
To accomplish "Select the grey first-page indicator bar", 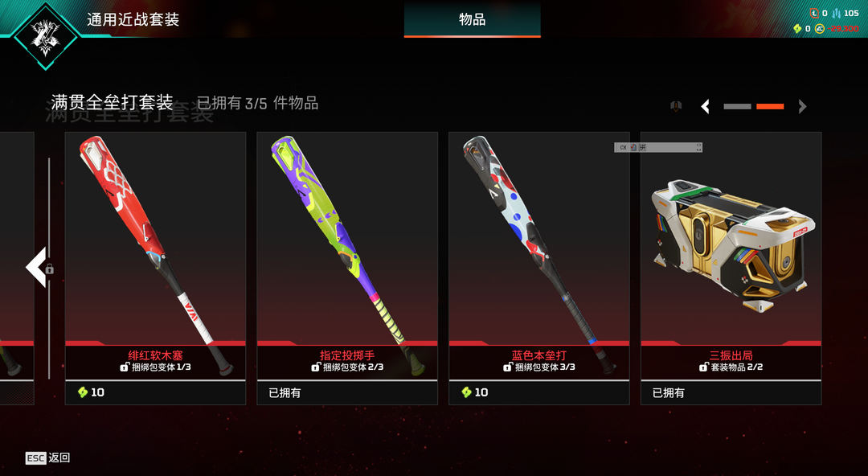I will (x=737, y=106).
